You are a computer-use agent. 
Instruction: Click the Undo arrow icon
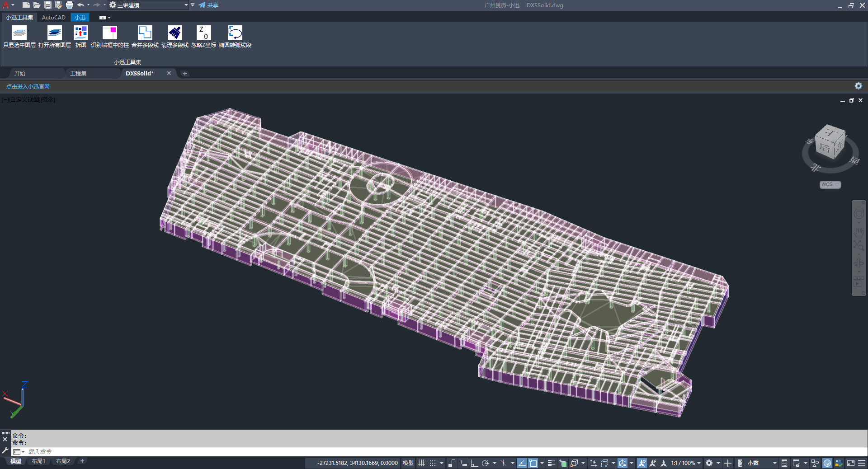pos(80,5)
